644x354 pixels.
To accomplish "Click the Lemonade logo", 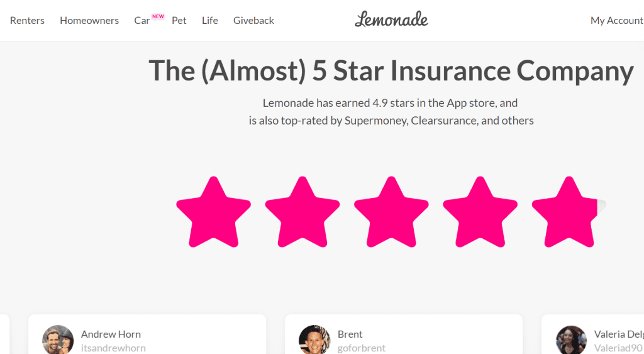I will pyautogui.click(x=391, y=19).
